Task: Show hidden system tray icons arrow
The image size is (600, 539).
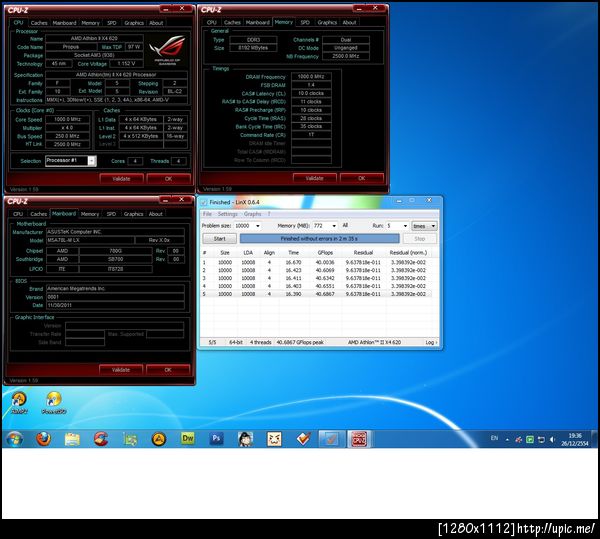Action: click(x=507, y=440)
